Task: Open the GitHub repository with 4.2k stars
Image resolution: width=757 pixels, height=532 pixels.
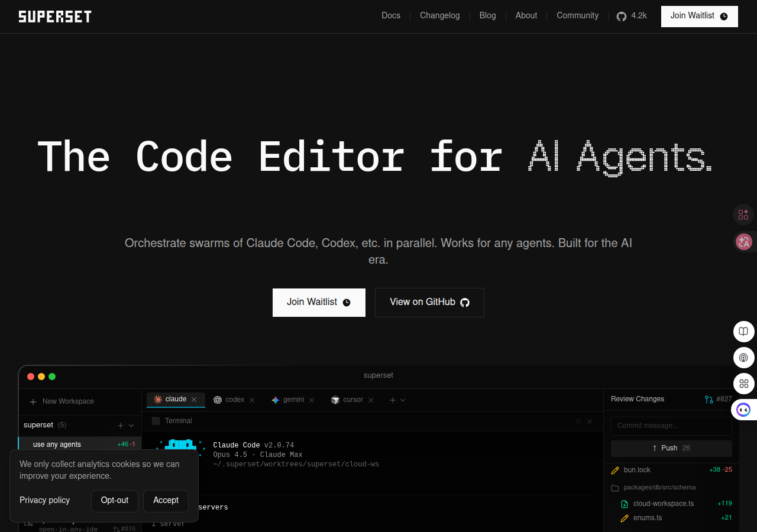Action: 632,16
